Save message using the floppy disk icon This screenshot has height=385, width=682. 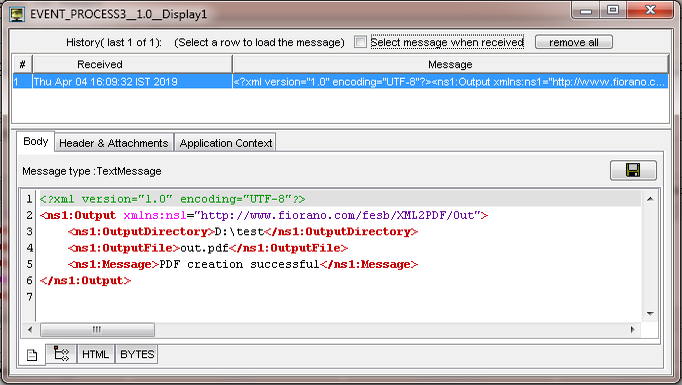(633, 170)
